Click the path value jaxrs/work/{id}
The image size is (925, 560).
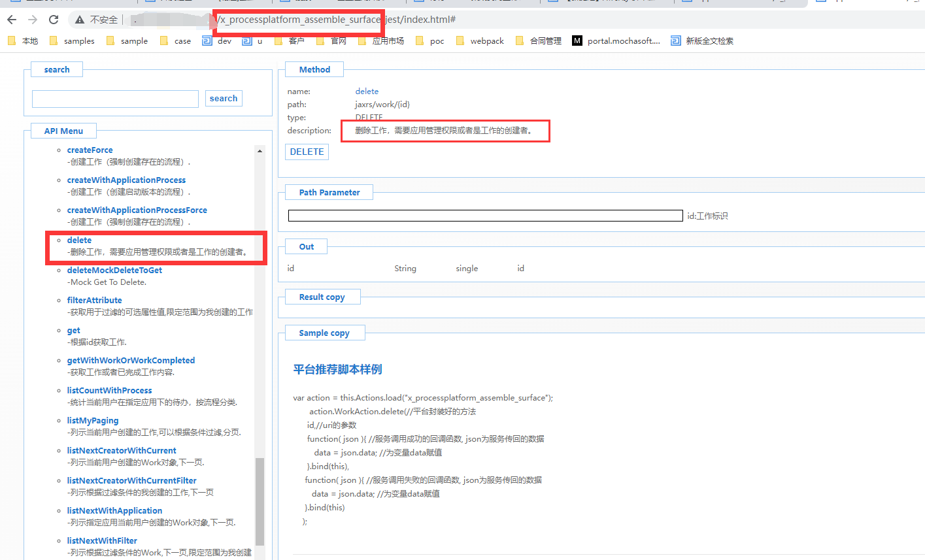[x=382, y=104]
